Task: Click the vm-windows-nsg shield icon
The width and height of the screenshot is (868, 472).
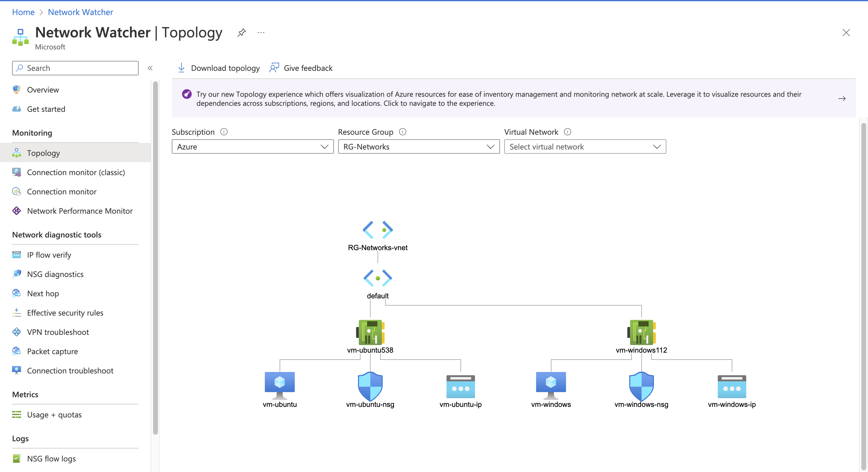Action: [x=642, y=386]
